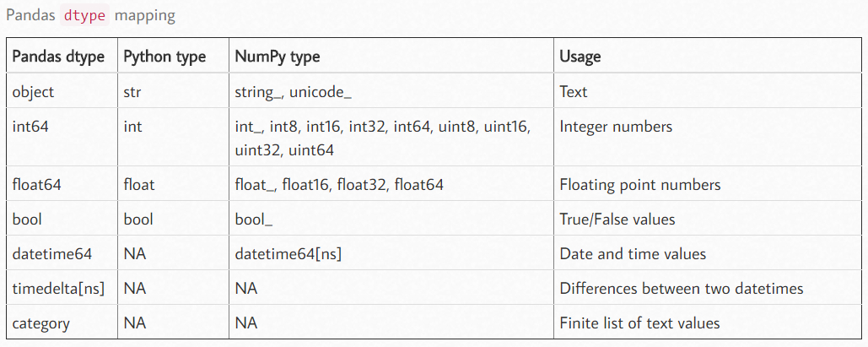Click the 'datetime64' dtype cell
This screenshot has height=347, width=868.
52,253
